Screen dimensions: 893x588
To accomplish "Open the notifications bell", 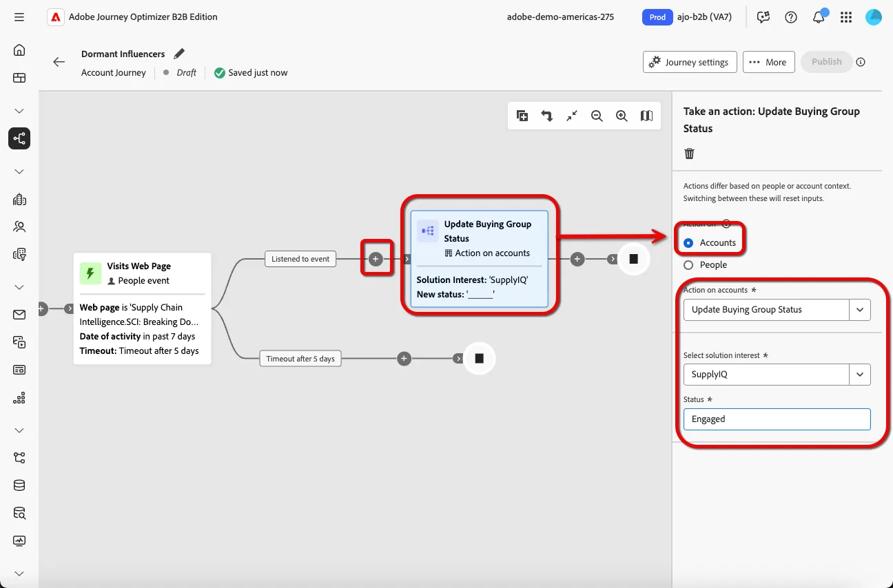I will [819, 17].
